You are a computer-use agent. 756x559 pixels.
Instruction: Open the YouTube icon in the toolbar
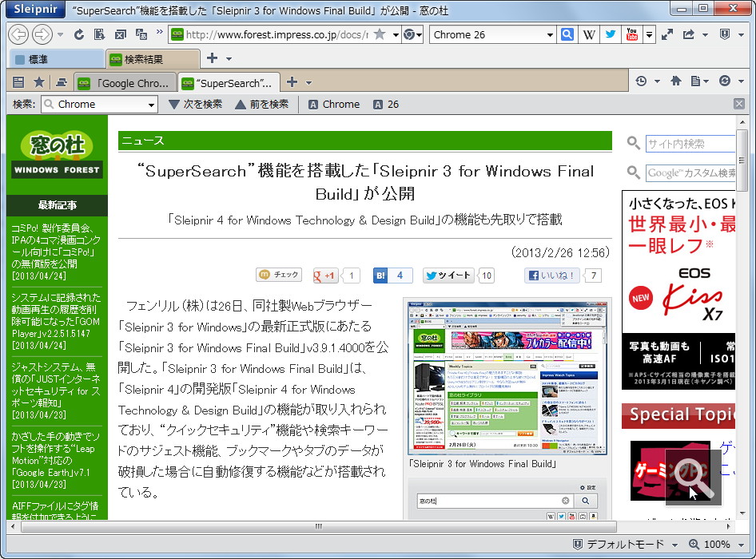(x=631, y=35)
